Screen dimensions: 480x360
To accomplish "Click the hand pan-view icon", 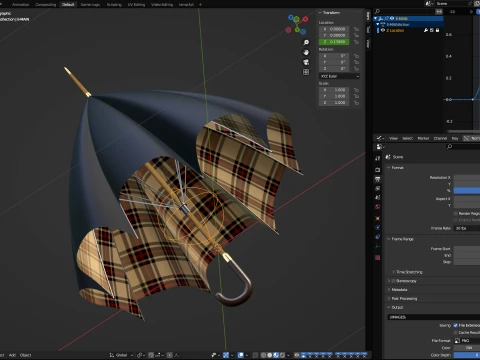I will [306, 52].
